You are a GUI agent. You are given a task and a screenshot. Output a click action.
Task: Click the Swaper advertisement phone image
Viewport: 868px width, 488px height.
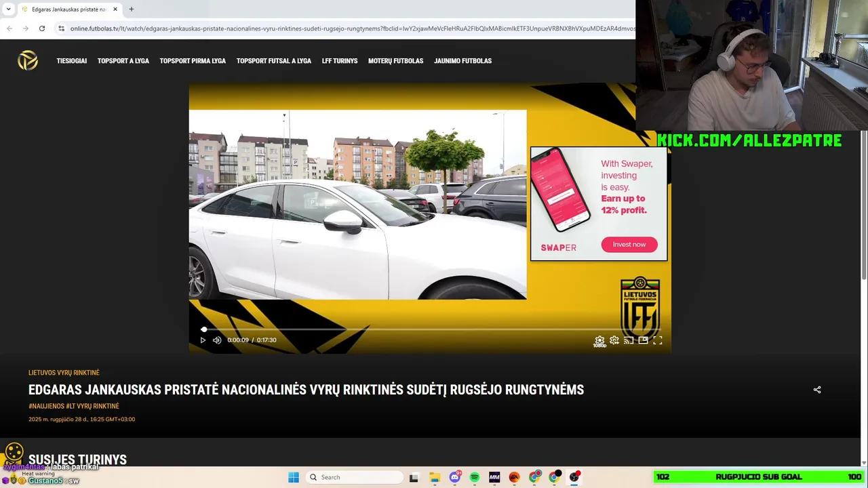[561, 190]
